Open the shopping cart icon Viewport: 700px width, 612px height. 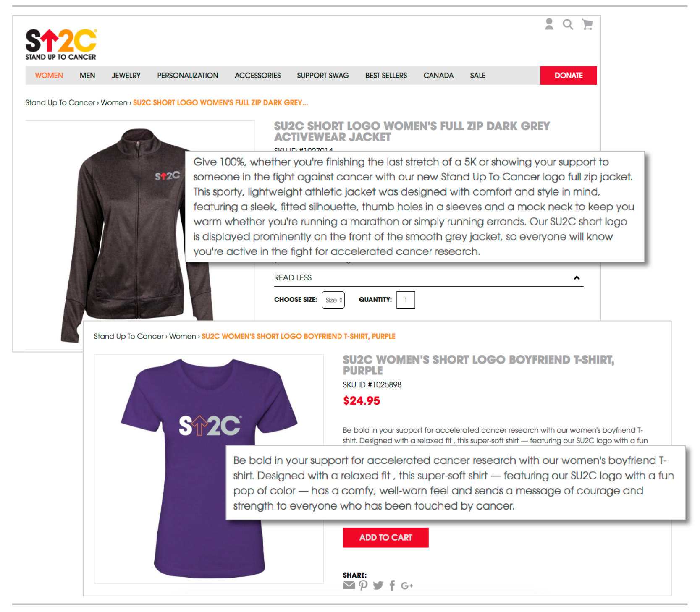click(x=587, y=25)
